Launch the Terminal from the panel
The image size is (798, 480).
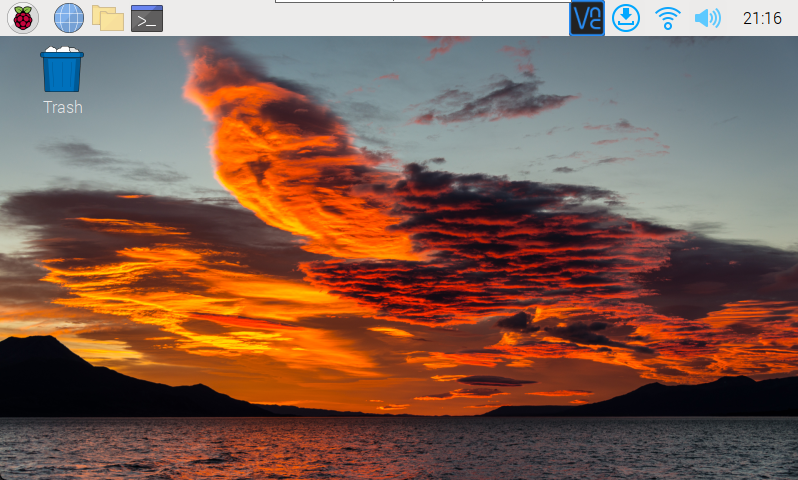147,19
